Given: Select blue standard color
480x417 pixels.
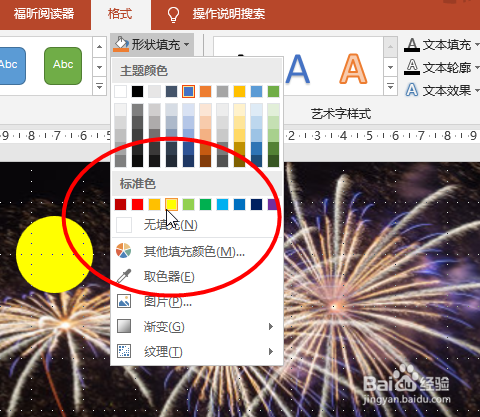Looking at the screenshot, I should pyautogui.click(x=239, y=204).
